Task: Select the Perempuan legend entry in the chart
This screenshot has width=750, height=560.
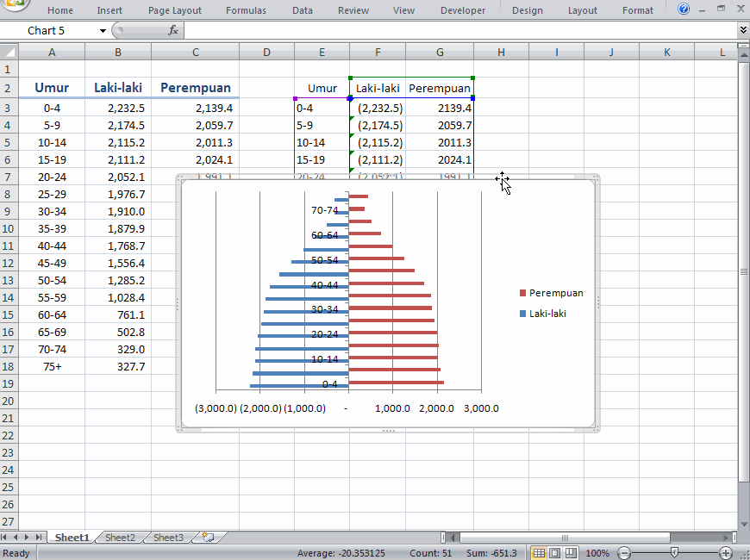Action: click(551, 292)
